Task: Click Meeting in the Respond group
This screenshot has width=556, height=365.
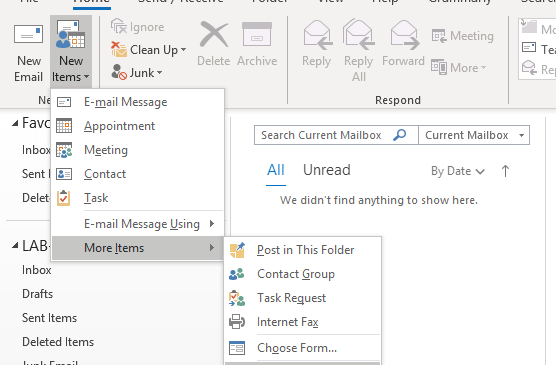Action: [x=462, y=36]
